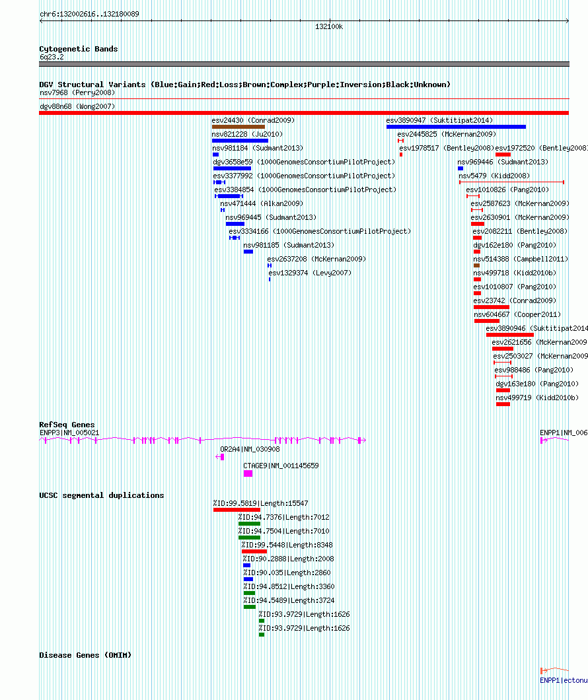This screenshot has width=588, height=700.
Task: Click the nsv7968 (Perry2008) variant label
Action: click(77, 93)
